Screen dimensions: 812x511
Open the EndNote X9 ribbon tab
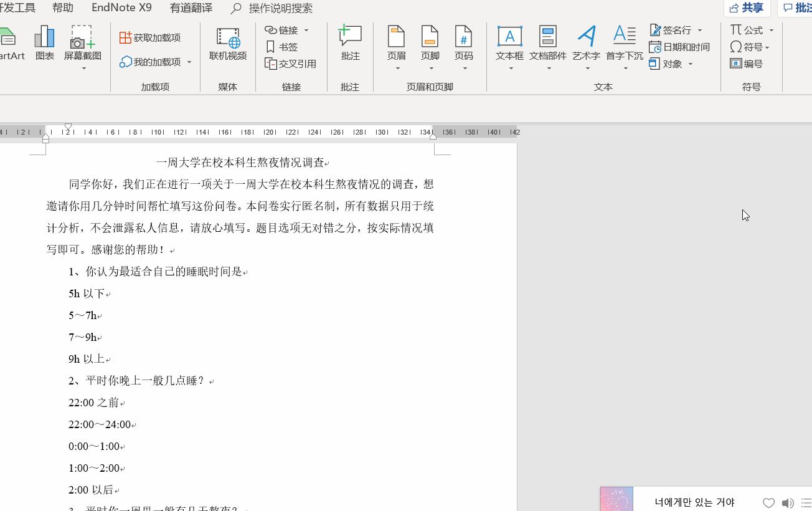click(121, 8)
